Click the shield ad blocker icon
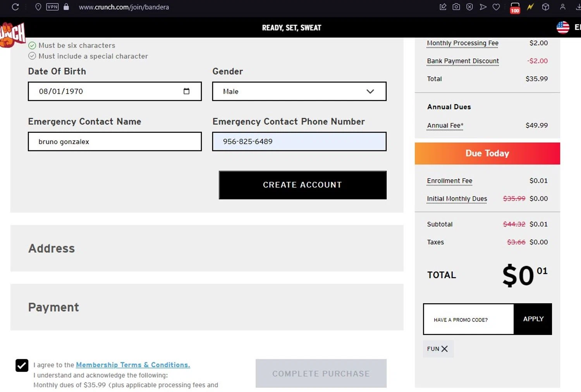Viewport: 581px width, 392px height. pyautogui.click(x=469, y=7)
